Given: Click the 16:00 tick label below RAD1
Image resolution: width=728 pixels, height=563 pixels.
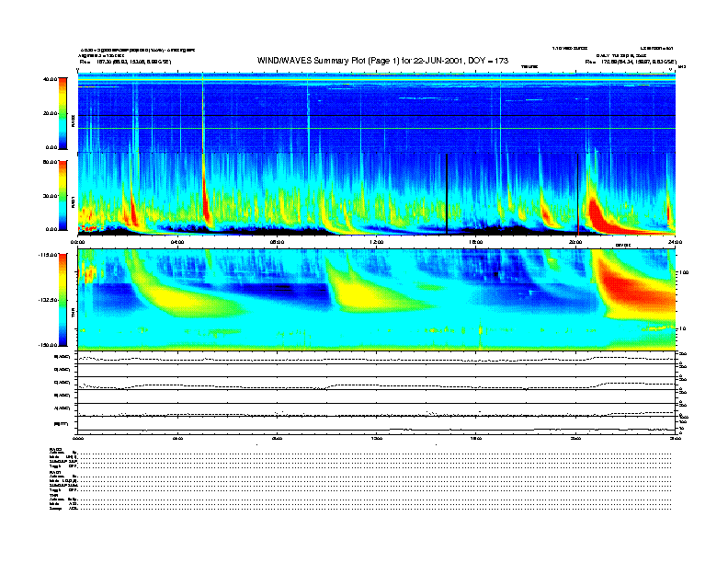Looking at the screenshot, I should point(476,242).
